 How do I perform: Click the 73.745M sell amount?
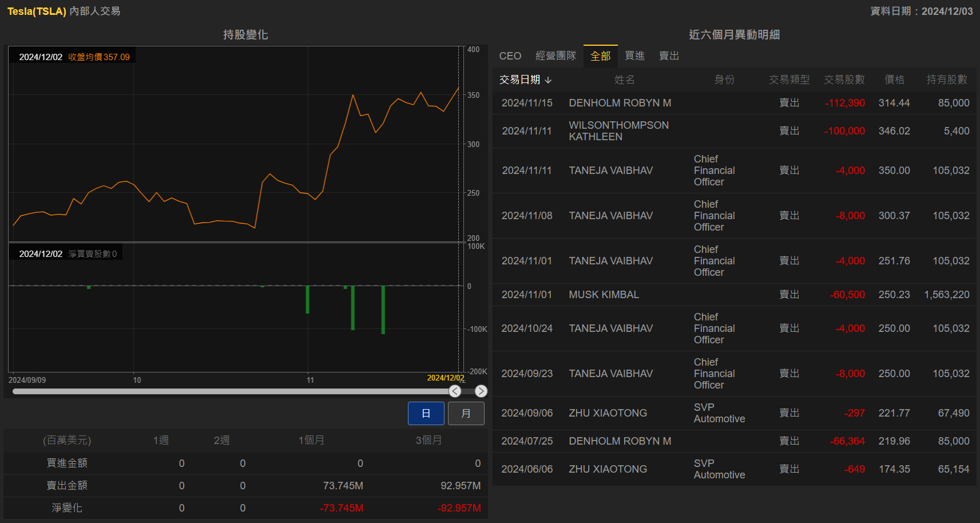click(343, 486)
